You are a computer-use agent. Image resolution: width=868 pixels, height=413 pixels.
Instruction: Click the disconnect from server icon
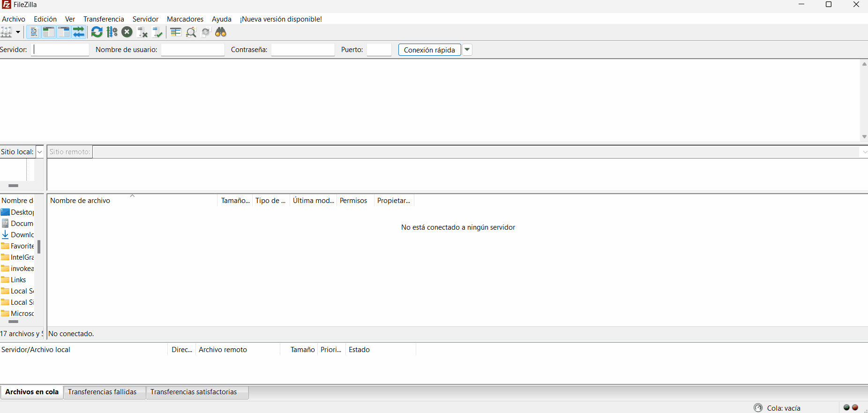click(x=142, y=32)
